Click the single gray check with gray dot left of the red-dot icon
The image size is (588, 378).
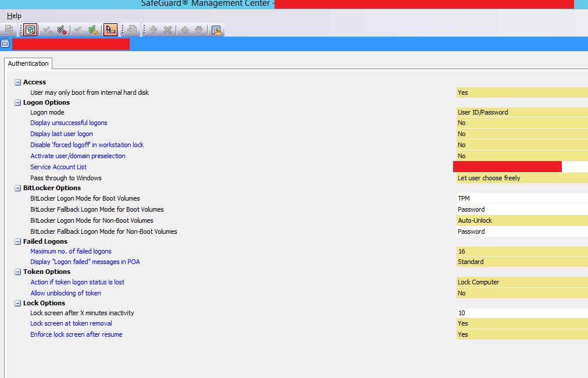[48, 30]
